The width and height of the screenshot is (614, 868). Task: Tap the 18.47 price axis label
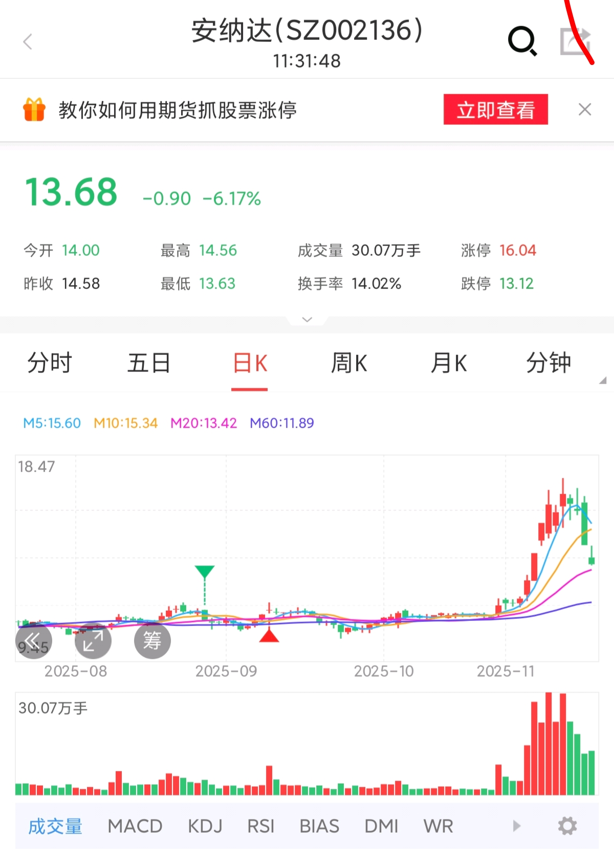[36, 466]
